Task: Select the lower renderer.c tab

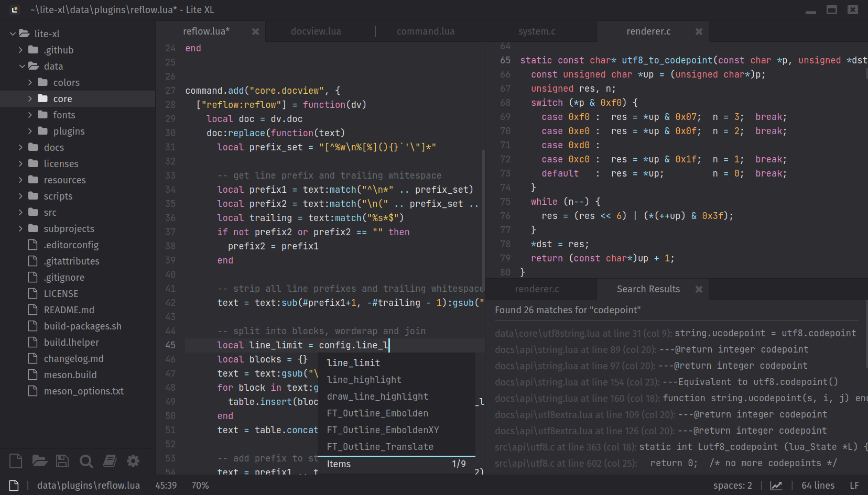Action: tap(537, 289)
